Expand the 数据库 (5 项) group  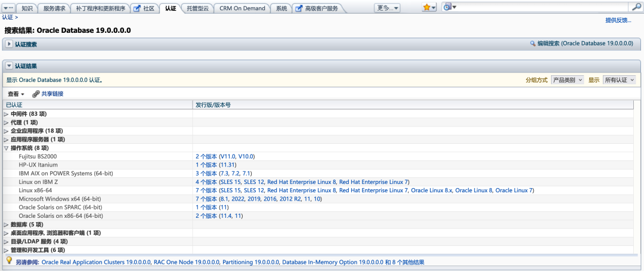(6, 224)
